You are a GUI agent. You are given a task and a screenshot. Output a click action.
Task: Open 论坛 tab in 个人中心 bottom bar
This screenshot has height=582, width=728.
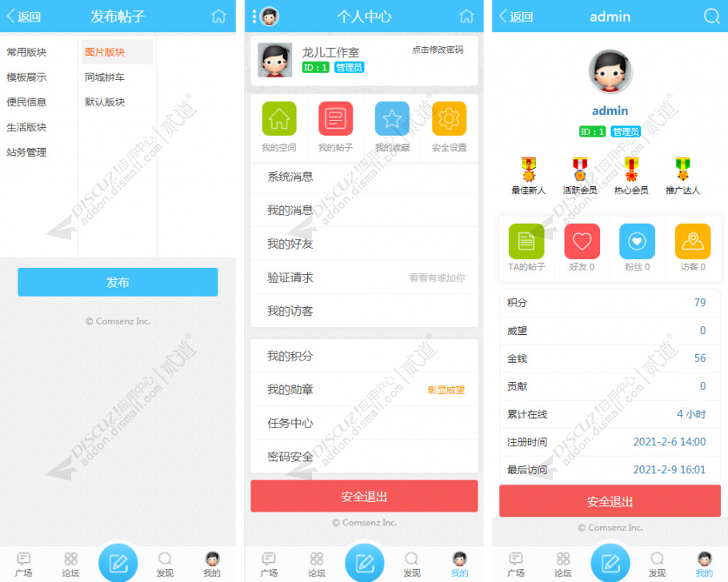click(317, 564)
